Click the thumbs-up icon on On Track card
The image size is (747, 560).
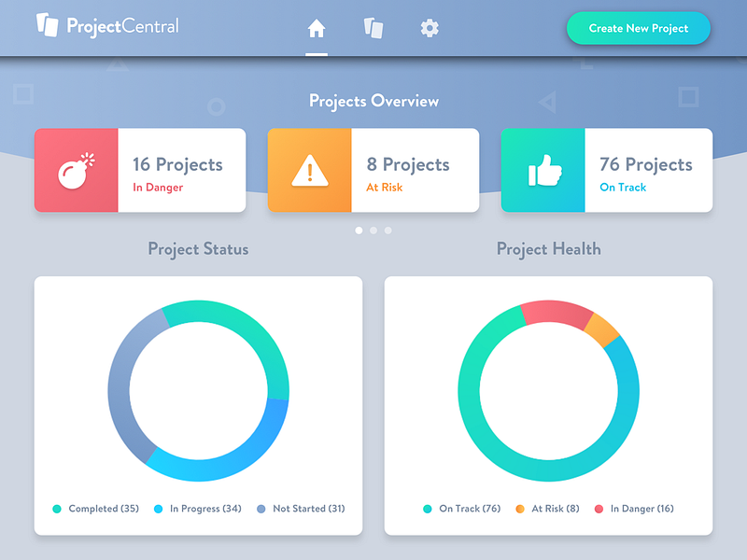pyautogui.click(x=545, y=171)
